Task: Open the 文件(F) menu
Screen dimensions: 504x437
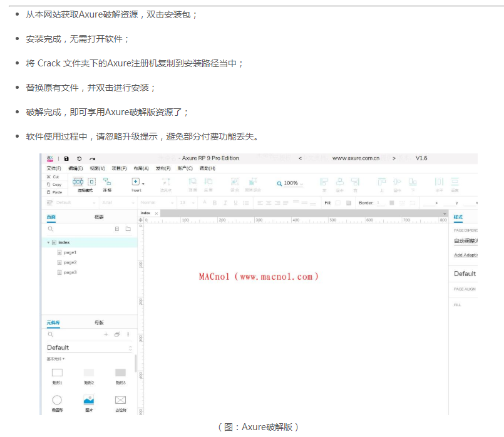Action: tap(54, 168)
